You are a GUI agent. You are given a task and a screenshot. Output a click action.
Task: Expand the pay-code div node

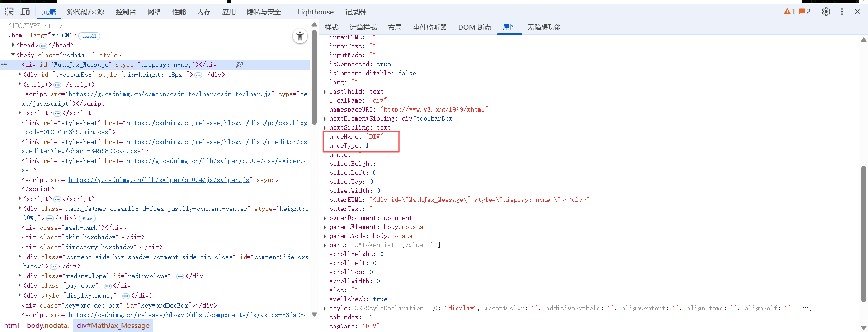click(19, 285)
